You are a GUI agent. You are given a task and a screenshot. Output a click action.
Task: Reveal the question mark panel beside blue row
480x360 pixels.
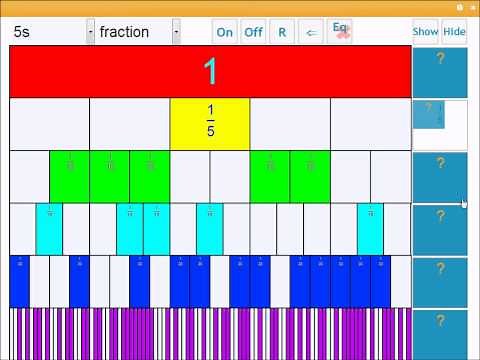pos(440,282)
